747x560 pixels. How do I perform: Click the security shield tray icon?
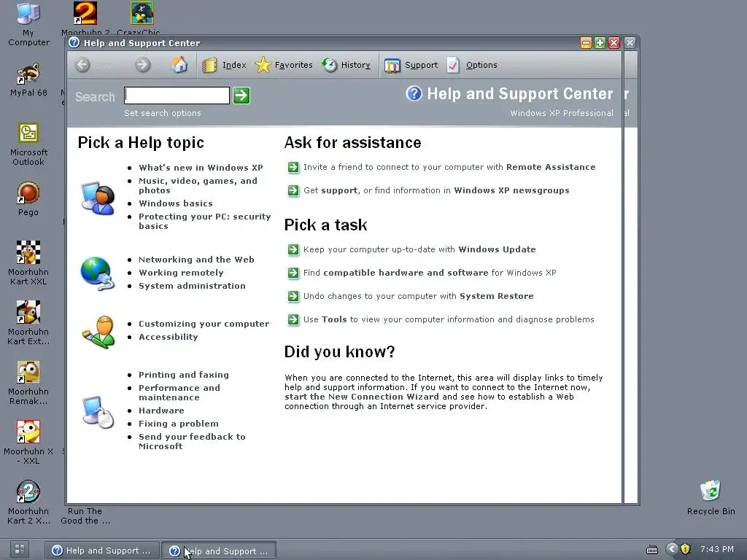point(686,549)
